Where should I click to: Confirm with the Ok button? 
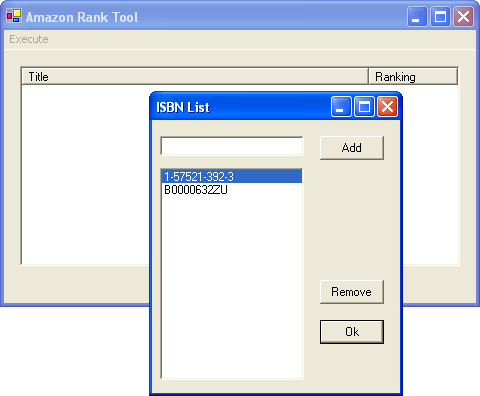point(352,332)
